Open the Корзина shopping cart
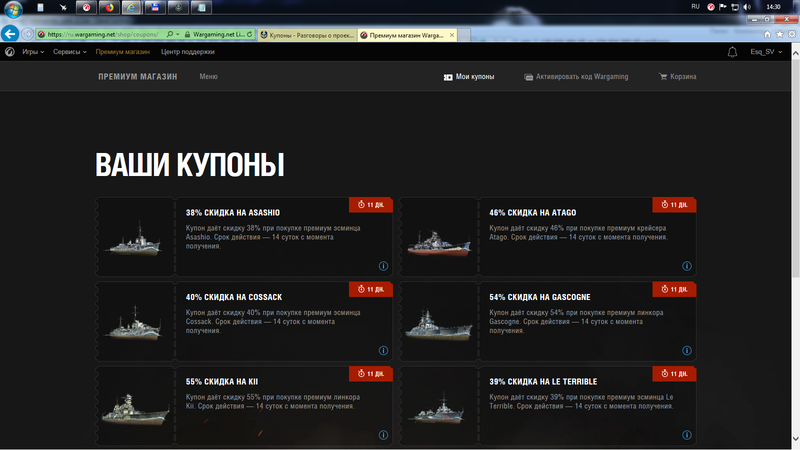Screen dimensions: 800x450 click(678, 77)
